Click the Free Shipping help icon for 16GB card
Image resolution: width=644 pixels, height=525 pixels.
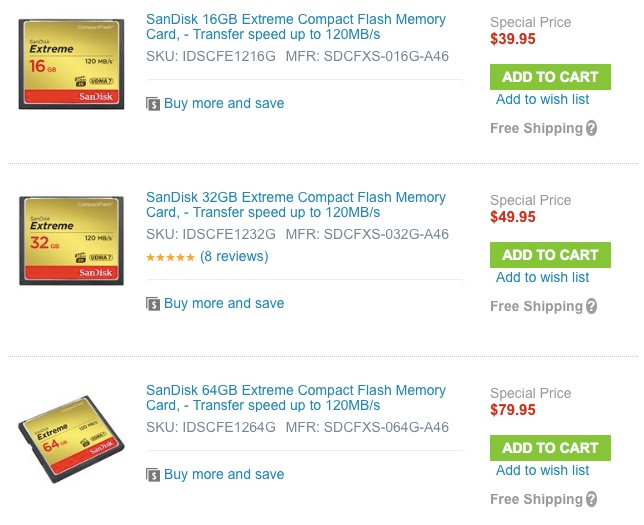pyautogui.click(x=591, y=128)
